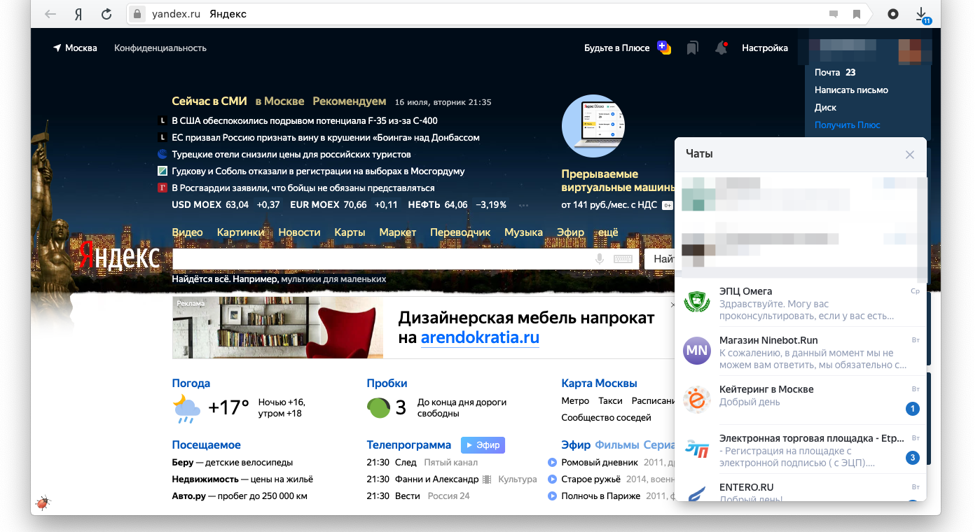Viewport: 980px width, 532px height.
Task: Open the Музыка service
Action: tap(523, 232)
